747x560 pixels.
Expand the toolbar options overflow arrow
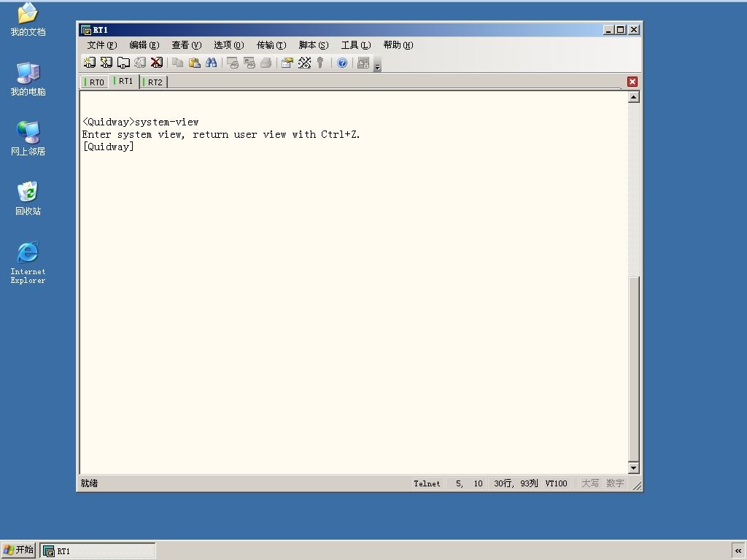(377, 66)
